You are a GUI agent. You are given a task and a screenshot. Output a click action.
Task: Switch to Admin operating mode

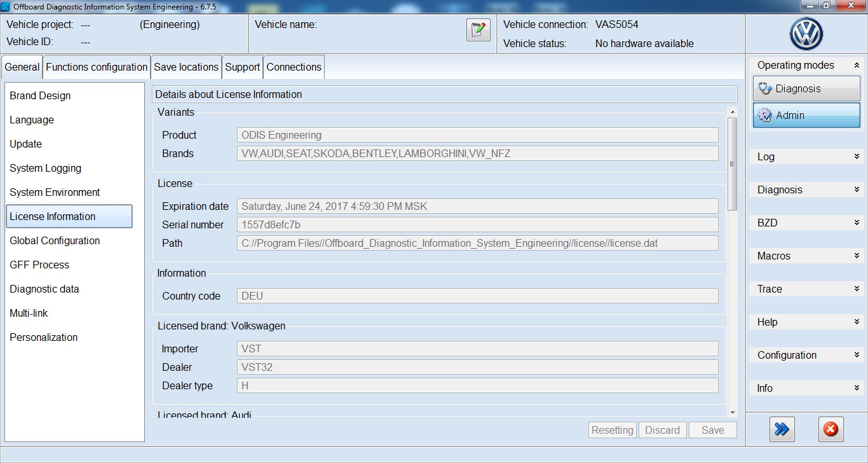tap(806, 115)
